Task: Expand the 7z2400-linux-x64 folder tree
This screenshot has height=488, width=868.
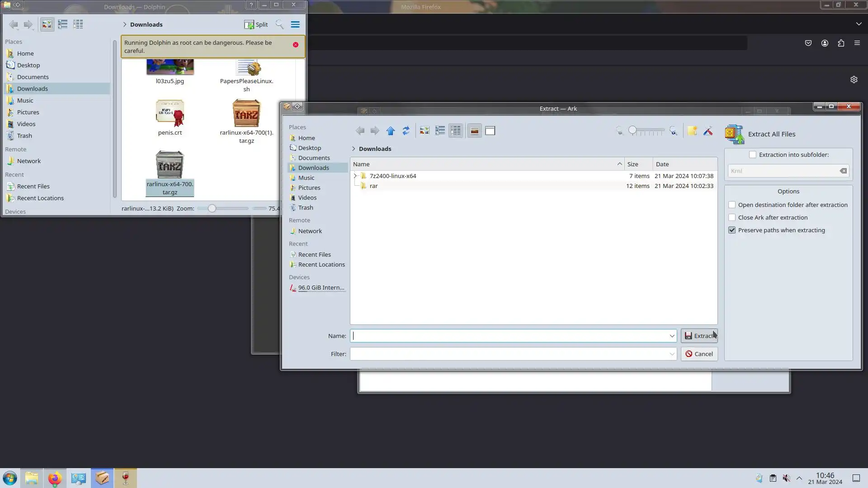Action: pos(355,176)
